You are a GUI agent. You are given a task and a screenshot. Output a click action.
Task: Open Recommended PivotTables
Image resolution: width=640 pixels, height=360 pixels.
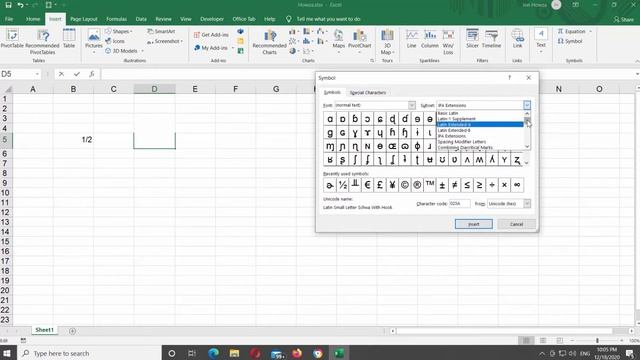click(x=42, y=42)
